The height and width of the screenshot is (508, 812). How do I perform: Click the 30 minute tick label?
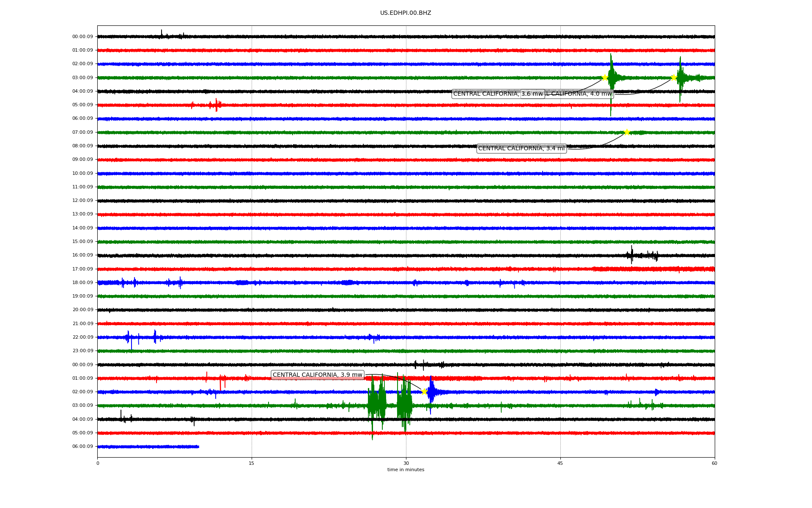(x=406, y=464)
